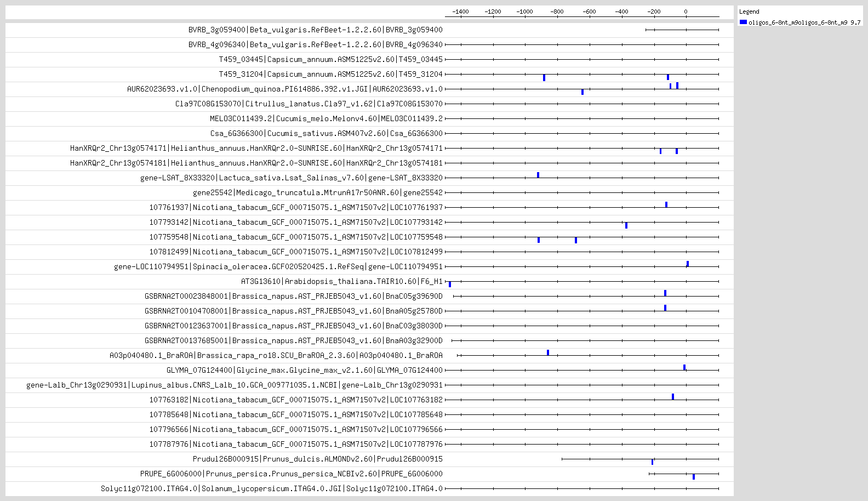
Task: Click the blue marker on A03p040480.1_BraROA row
Action: coord(548,352)
